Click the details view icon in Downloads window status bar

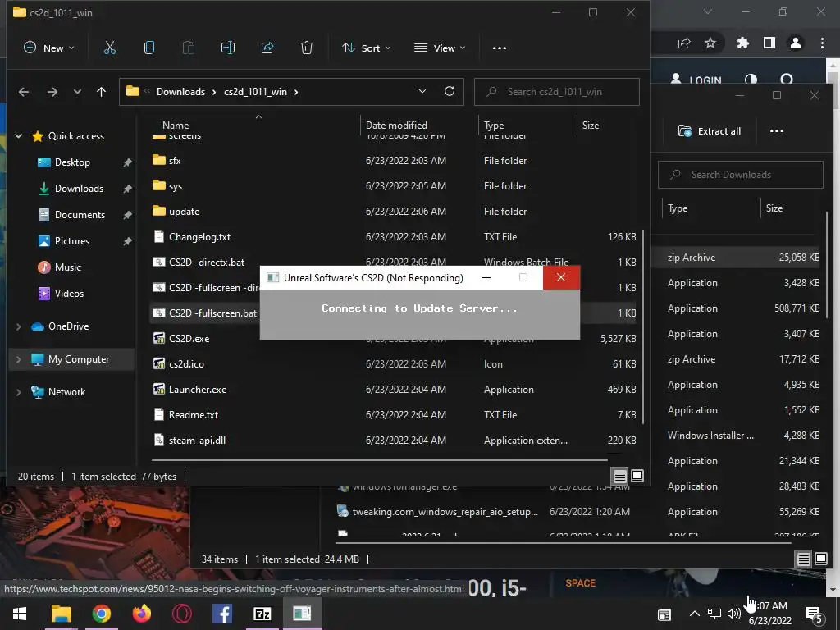click(804, 559)
